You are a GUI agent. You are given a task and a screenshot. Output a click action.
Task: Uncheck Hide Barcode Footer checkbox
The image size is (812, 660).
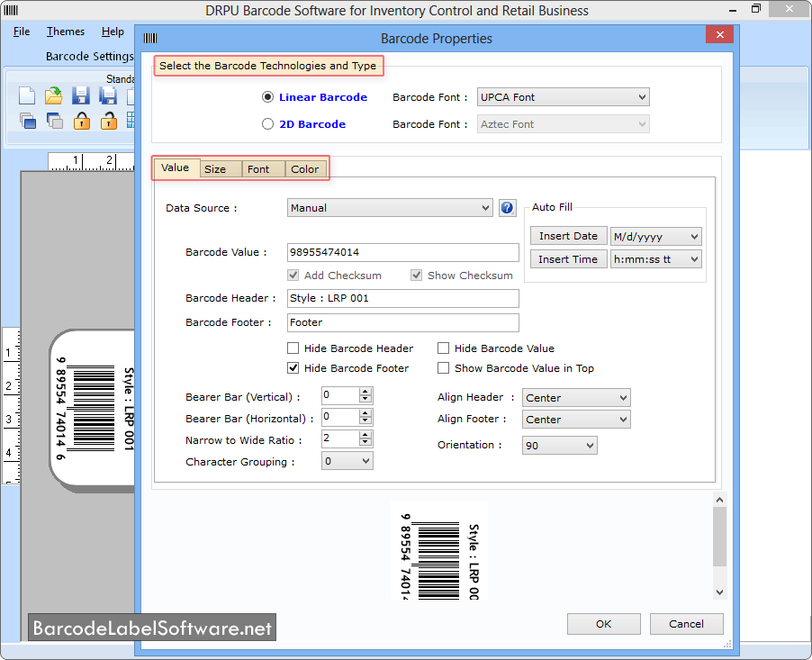coord(293,368)
